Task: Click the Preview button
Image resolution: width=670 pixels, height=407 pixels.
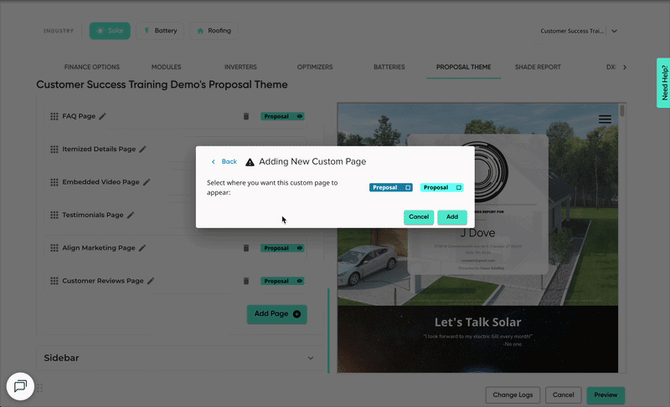Action: click(606, 395)
